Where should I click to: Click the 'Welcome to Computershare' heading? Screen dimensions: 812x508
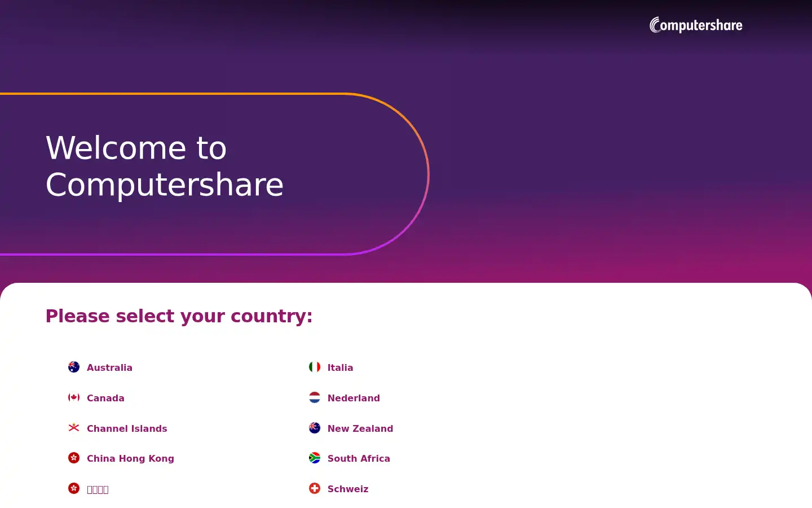165,166
